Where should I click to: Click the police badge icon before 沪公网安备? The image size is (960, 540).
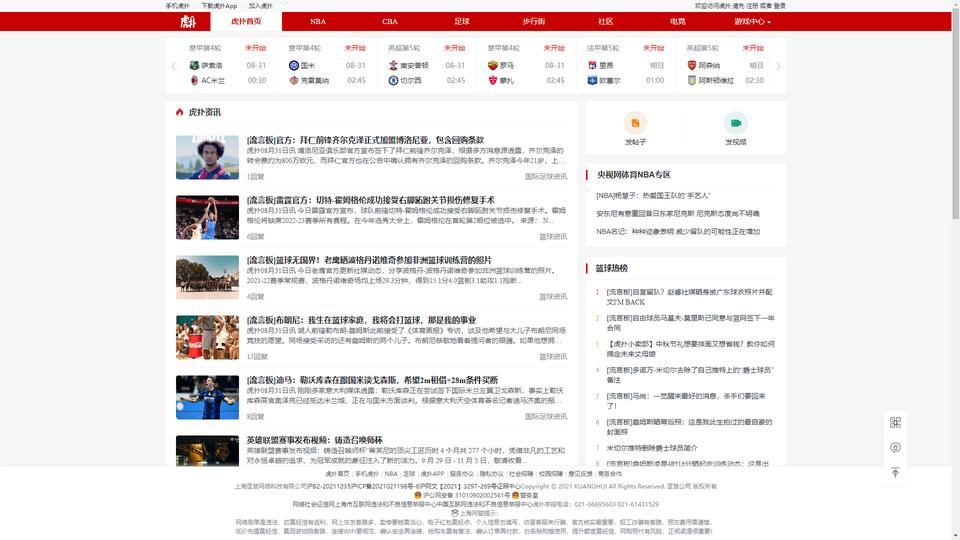(x=418, y=495)
